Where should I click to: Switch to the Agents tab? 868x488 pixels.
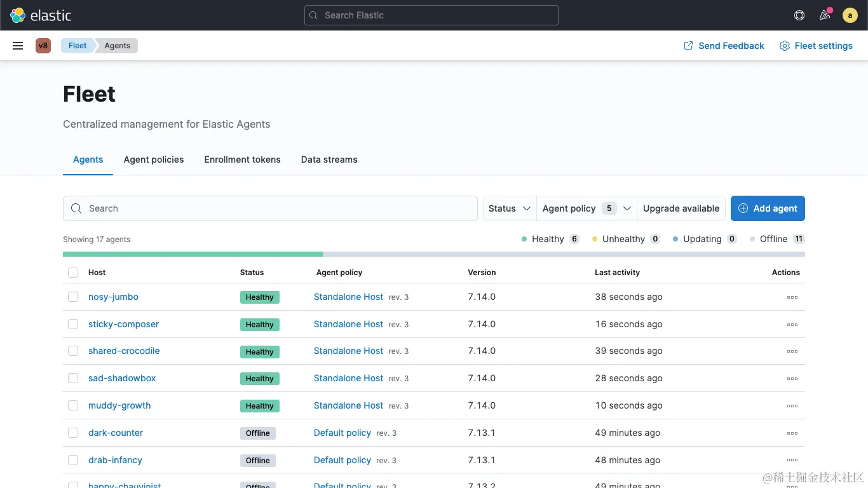88,159
